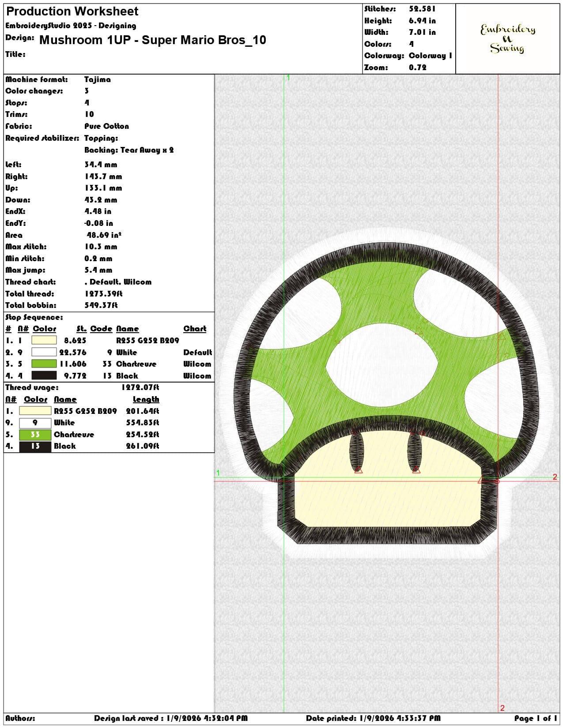The height and width of the screenshot is (728, 563).
Task: Click the black color swatch in Stop Sequence row 4
Action: click(44, 375)
